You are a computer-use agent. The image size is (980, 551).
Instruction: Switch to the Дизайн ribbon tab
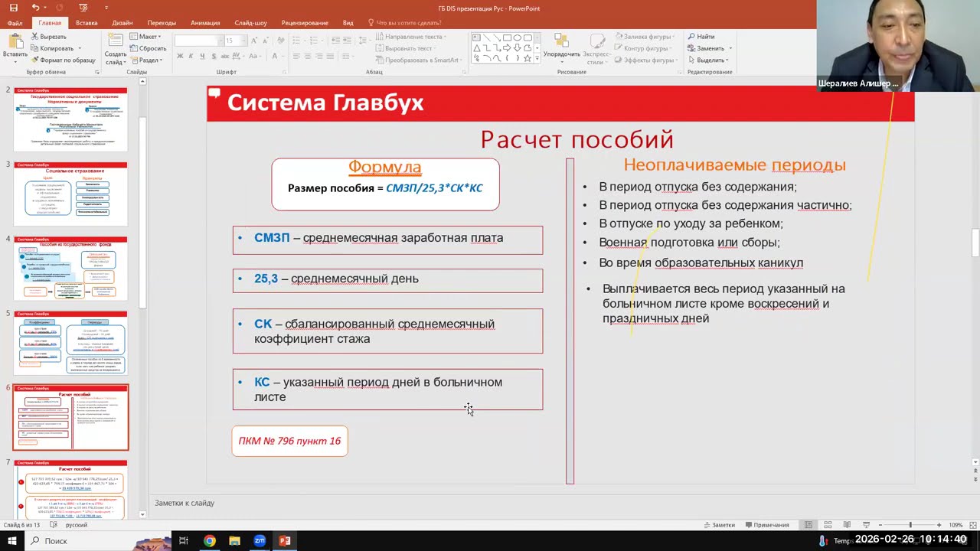tap(122, 23)
